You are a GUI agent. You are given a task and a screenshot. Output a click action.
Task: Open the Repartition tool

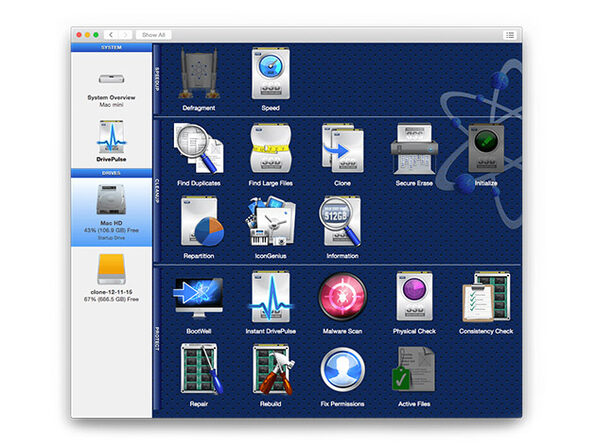point(198,227)
